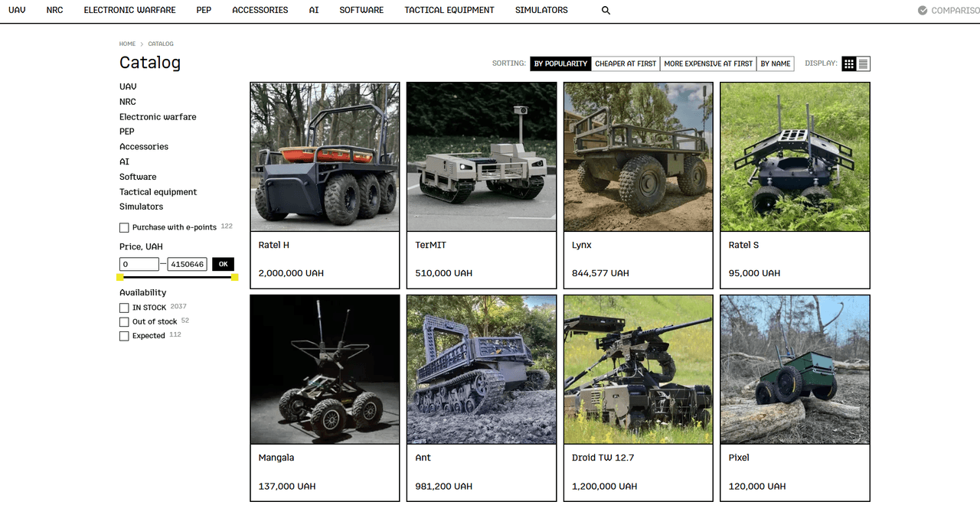Switch to list display view
The image size is (980, 505).
(864, 64)
